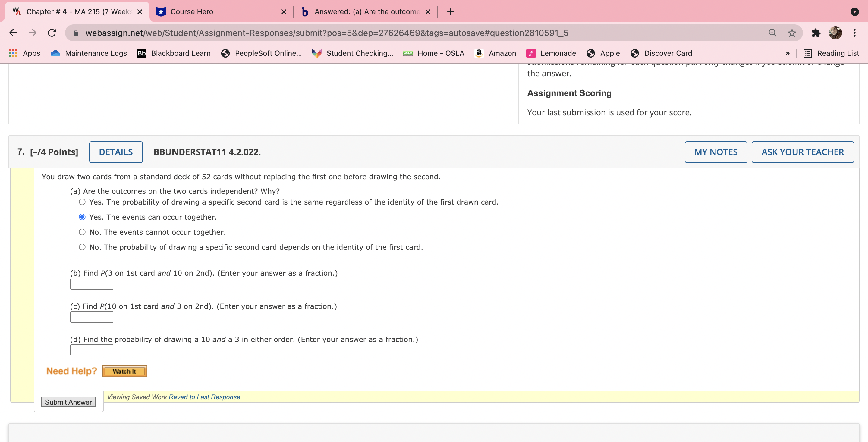Click the Watch It help button
The image size is (868, 442).
124,371
